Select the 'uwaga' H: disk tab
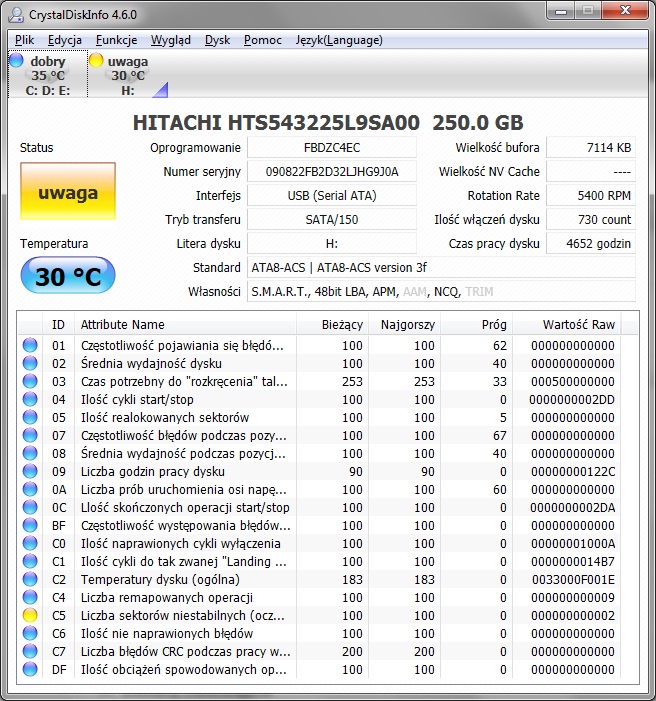Viewport: 656px width, 701px height. click(128, 74)
